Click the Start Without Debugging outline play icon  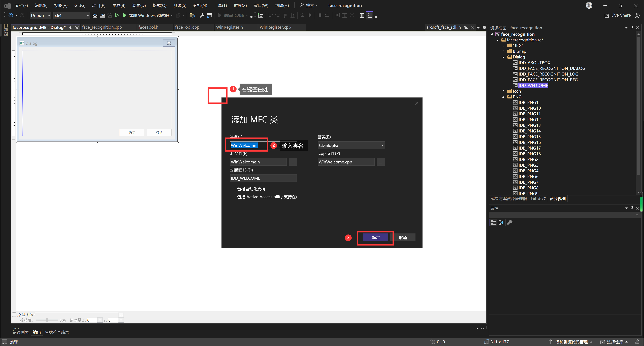117,16
